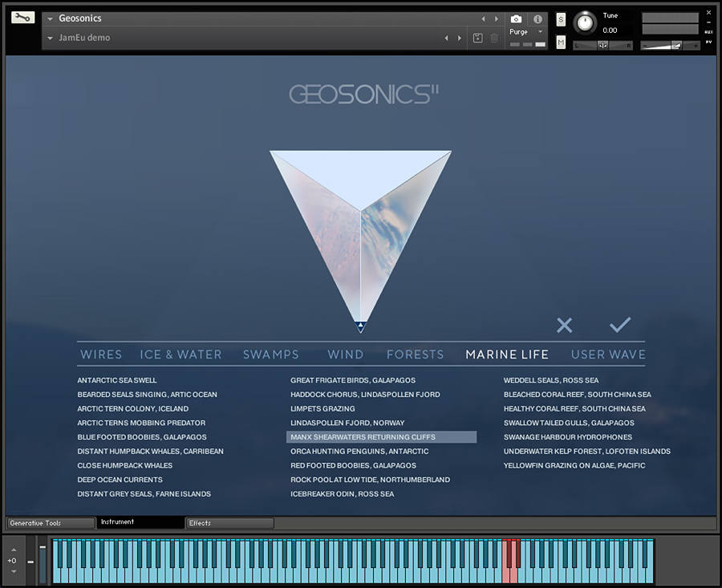Load previous snapshot arrow beside JamEu demo
This screenshot has width=722, height=588.
click(446, 39)
